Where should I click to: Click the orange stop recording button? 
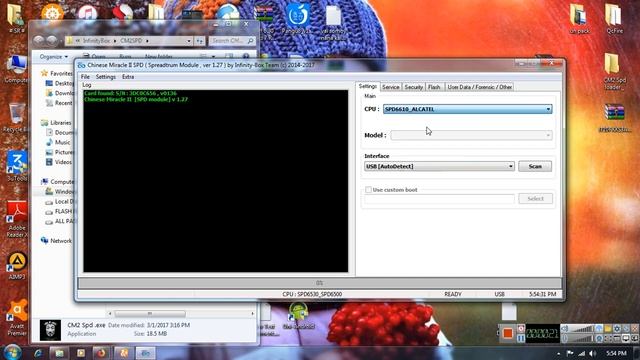pos(508,333)
